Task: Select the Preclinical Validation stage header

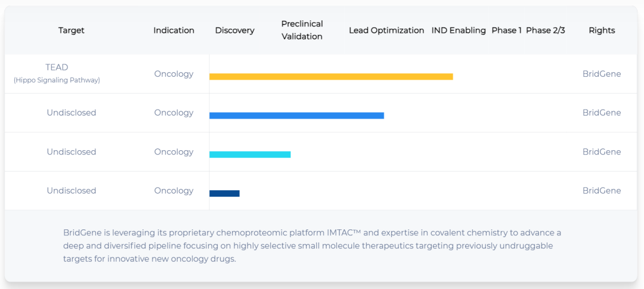Action: [302, 30]
